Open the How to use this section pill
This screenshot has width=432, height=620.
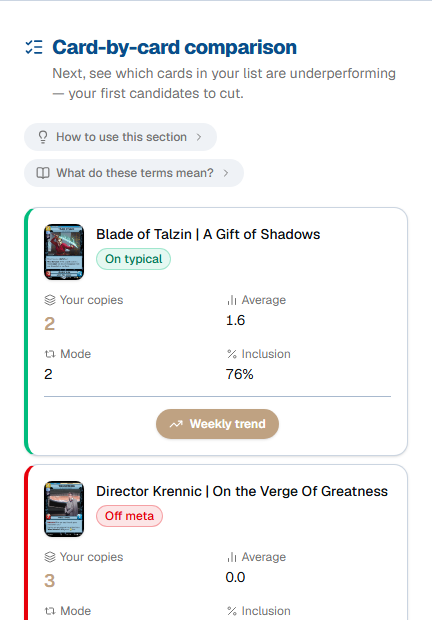(x=121, y=137)
